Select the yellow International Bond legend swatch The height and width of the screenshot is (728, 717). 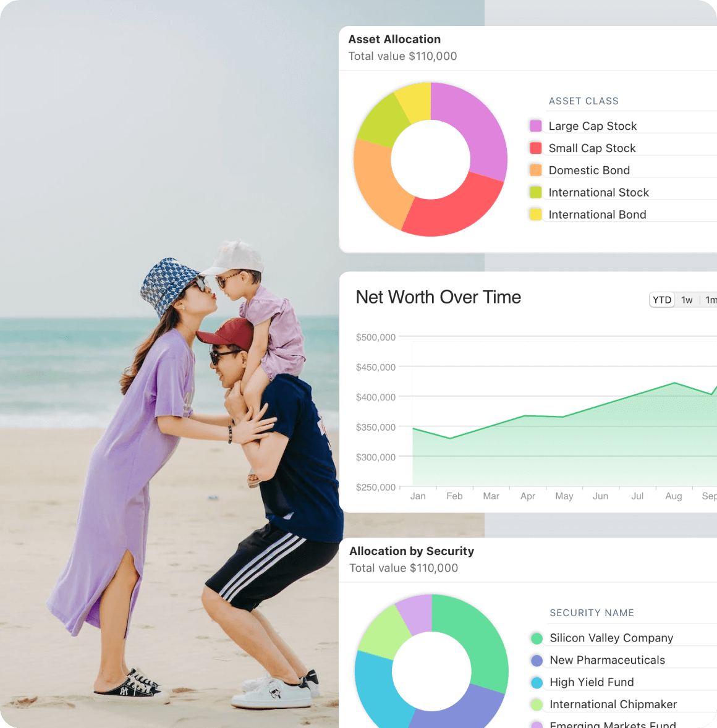(536, 214)
